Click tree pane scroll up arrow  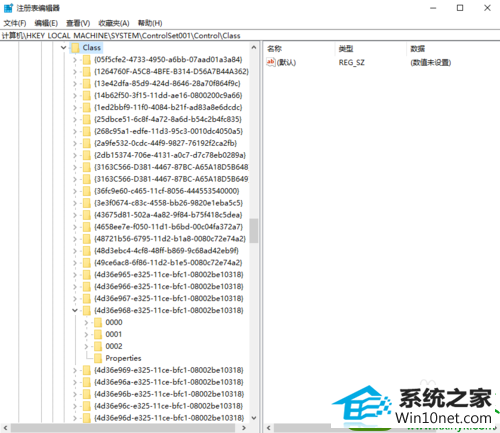[254, 48]
